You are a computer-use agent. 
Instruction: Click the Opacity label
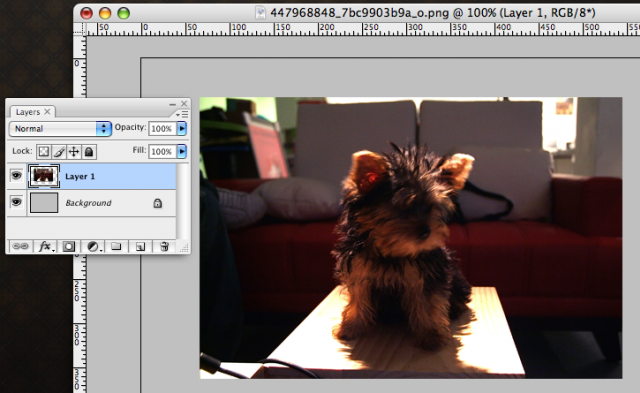pos(130,127)
